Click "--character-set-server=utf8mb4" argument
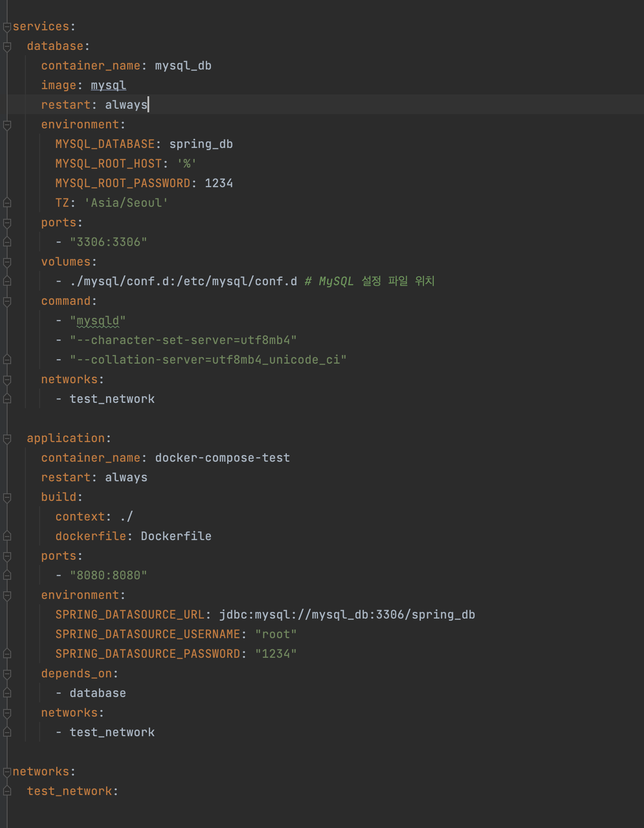This screenshot has height=828, width=644. (183, 340)
